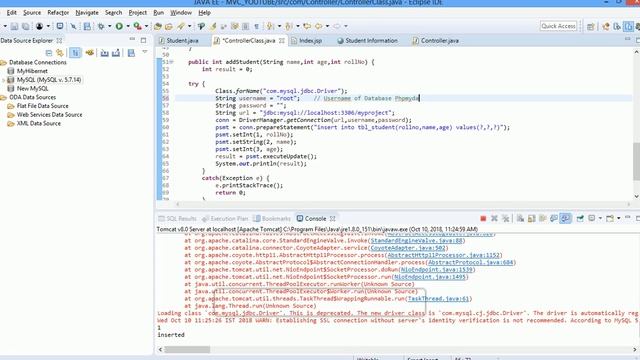Viewport: 640px width, 360px height.
Task: Open the CoyoteAdapter.java:502 stack trace link
Action: point(408,248)
